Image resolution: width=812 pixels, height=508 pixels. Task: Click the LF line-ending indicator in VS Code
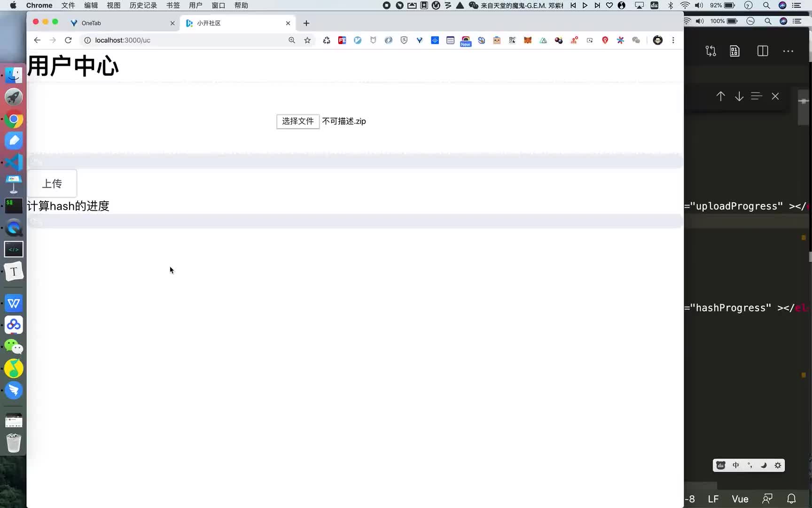point(713,499)
